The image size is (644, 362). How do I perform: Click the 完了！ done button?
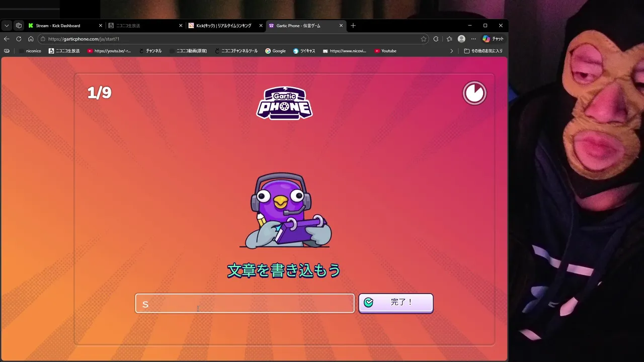click(395, 303)
